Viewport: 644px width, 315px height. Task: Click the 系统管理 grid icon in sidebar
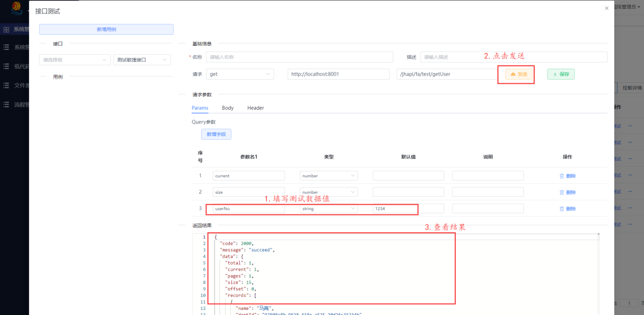(x=6, y=30)
